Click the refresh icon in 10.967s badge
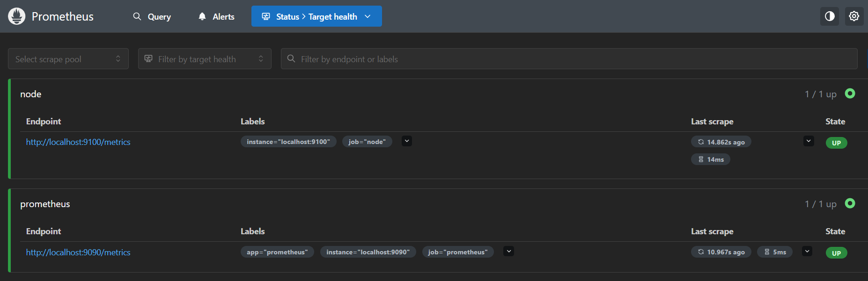 click(x=701, y=252)
